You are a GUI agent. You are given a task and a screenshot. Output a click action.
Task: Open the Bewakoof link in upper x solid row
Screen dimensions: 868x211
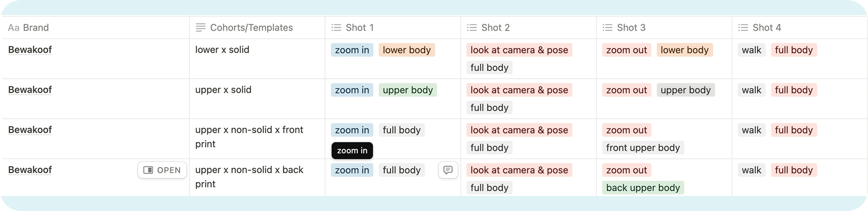click(30, 90)
